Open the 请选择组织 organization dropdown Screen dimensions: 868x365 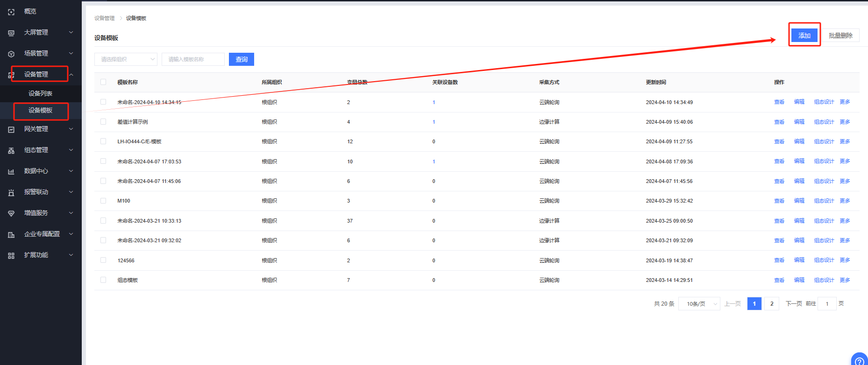pyautogui.click(x=126, y=59)
